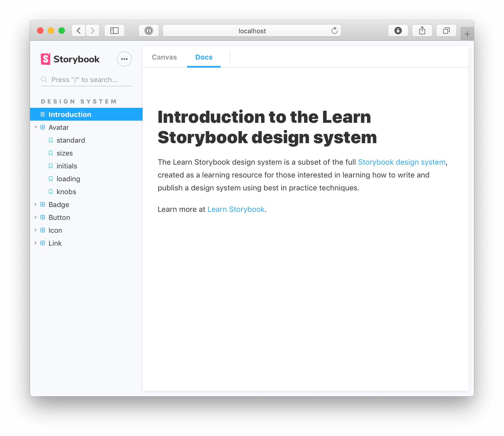
Task: Click the search magnifier icon
Action: pos(44,79)
